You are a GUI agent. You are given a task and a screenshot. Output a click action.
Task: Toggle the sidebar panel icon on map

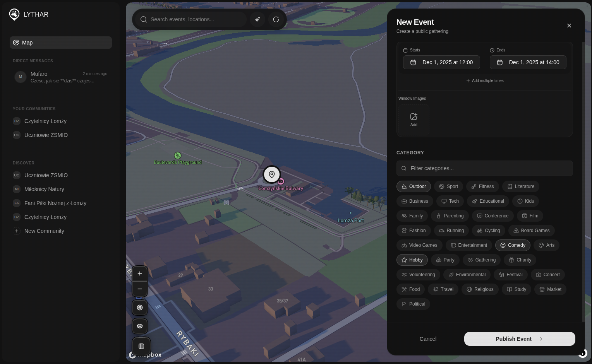coord(141,346)
